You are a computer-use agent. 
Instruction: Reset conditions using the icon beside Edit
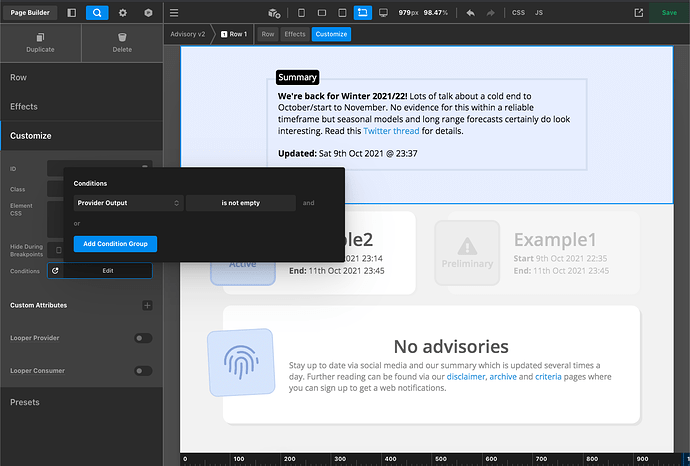click(55, 270)
